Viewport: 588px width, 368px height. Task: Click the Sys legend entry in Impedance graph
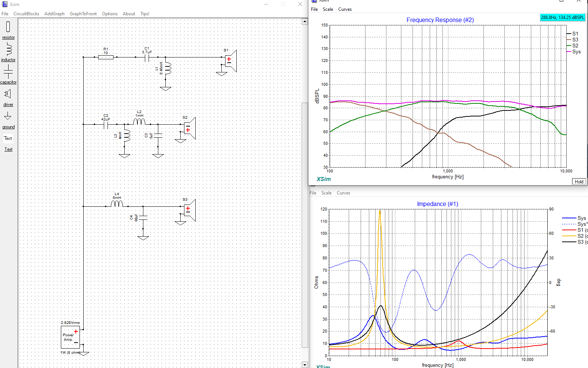[574, 218]
